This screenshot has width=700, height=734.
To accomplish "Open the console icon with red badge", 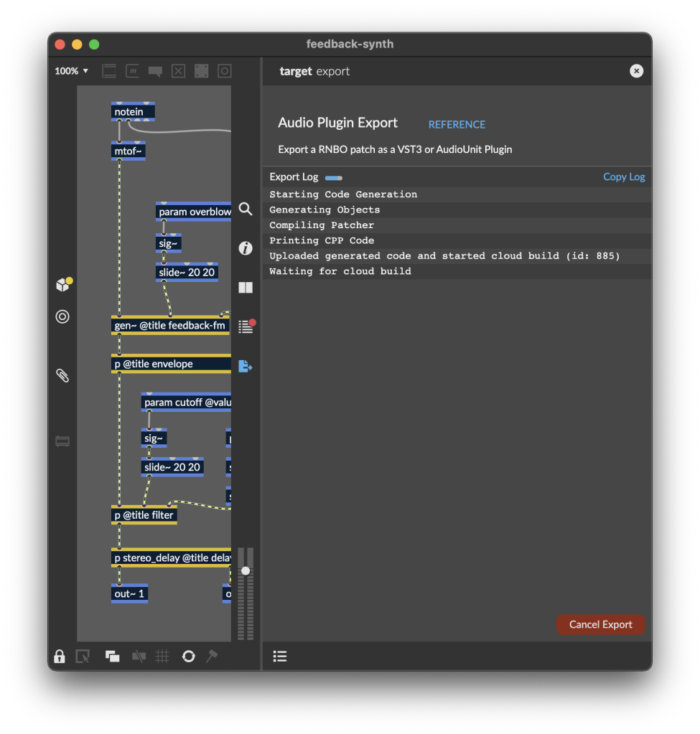I will [x=246, y=327].
